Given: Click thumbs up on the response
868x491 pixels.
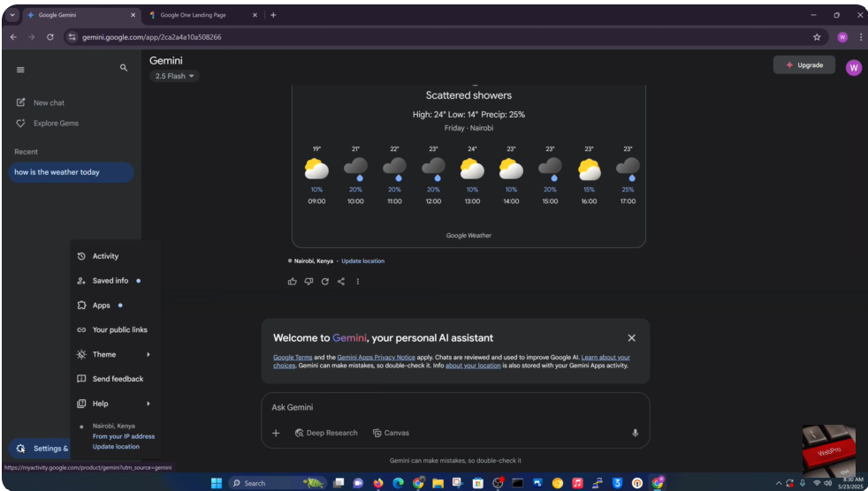Looking at the screenshot, I should [293, 282].
